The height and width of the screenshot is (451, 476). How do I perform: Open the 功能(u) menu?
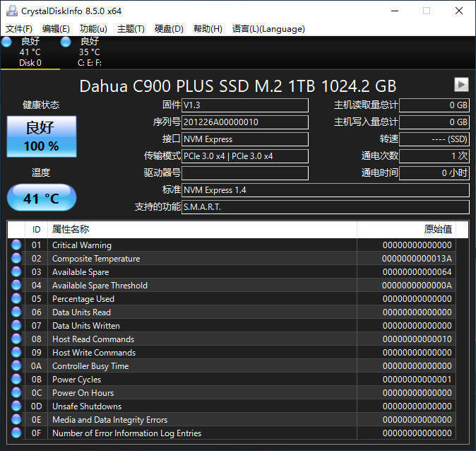pyautogui.click(x=93, y=29)
